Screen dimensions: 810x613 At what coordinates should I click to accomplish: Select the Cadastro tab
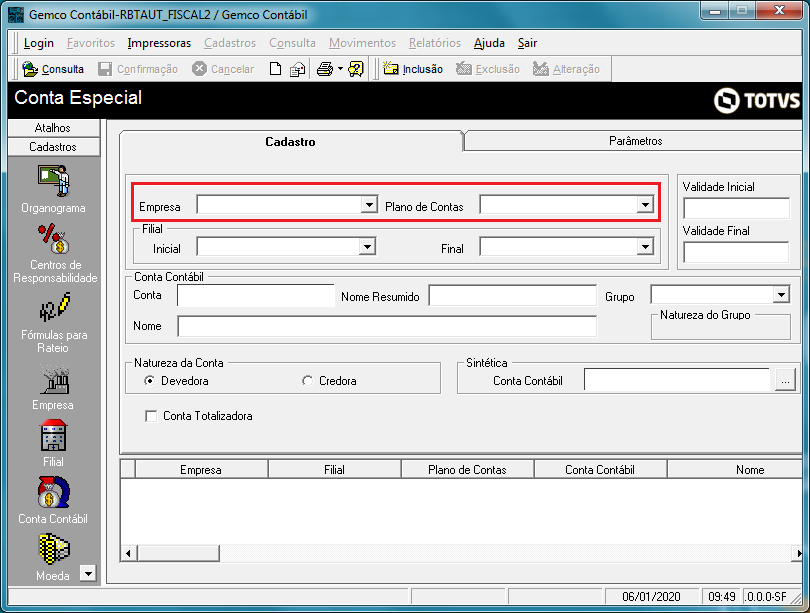coord(290,142)
